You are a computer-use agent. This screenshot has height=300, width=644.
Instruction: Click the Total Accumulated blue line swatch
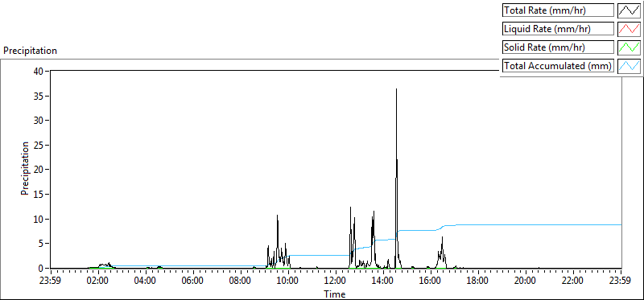click(630, 66)
